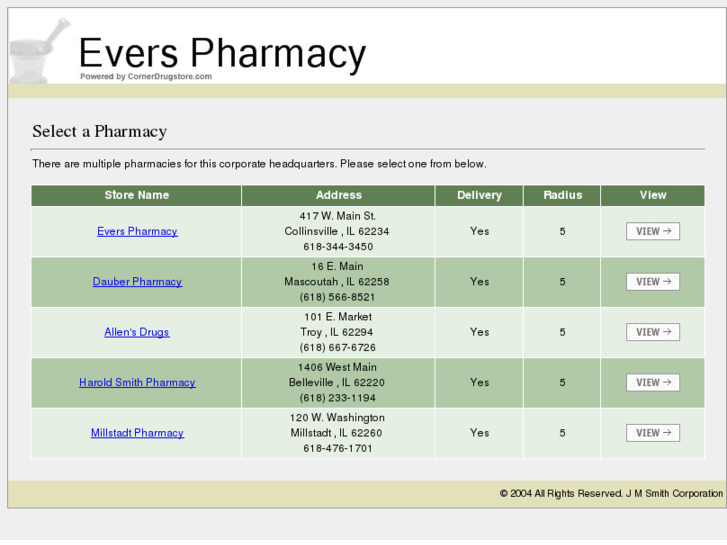Click Delivery Yes in Dauber Pharmacy row
Screen dimensions: 727x545
479,282
